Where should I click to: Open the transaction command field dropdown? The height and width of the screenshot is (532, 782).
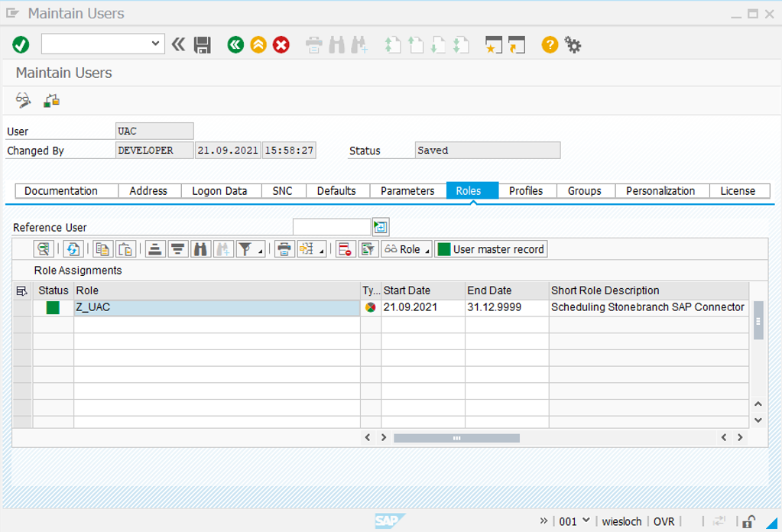[x=156, y=44]
